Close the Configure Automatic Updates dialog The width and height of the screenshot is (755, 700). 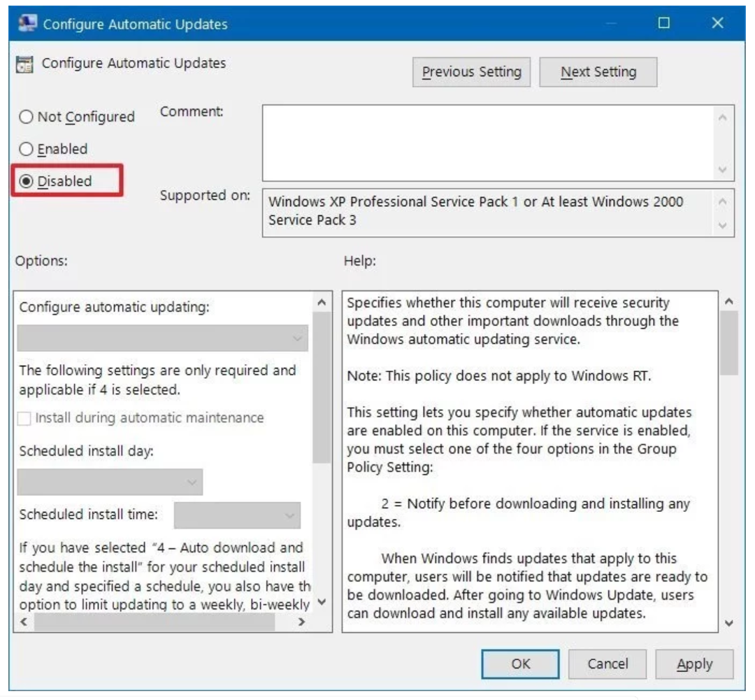pos(717,22)
